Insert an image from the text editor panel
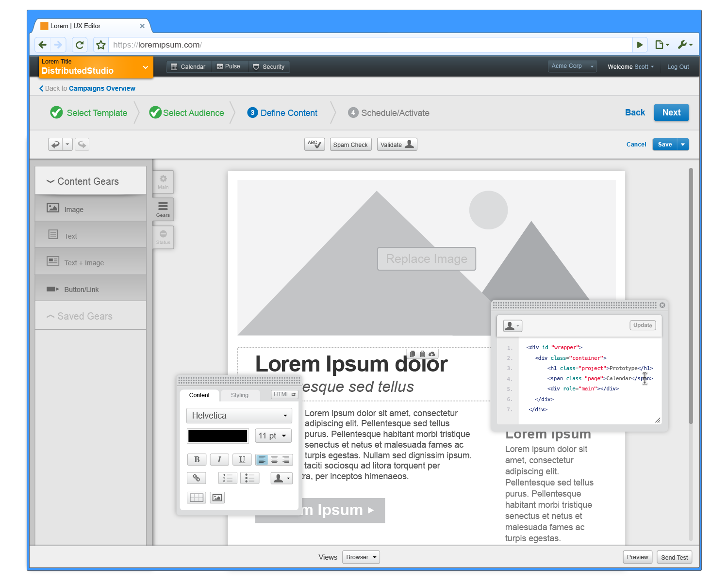Image resolution: width=728 pixels, height=582 pixels. [x=217, y=498]
